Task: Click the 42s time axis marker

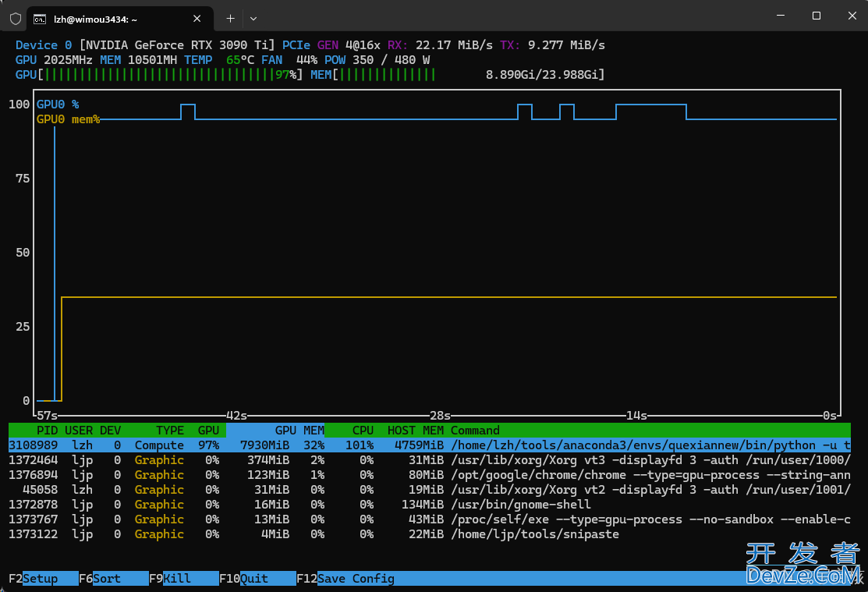Action: pyautogui.click(x=236, y=416)
